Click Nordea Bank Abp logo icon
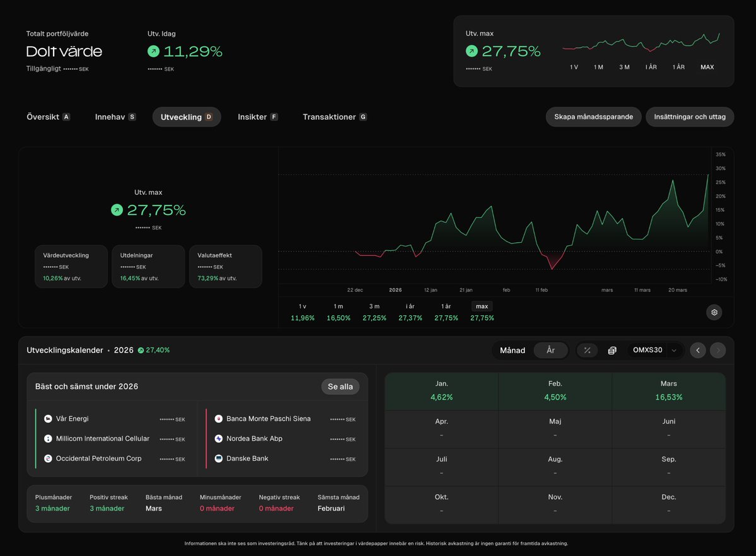 [x=218, y=438]
